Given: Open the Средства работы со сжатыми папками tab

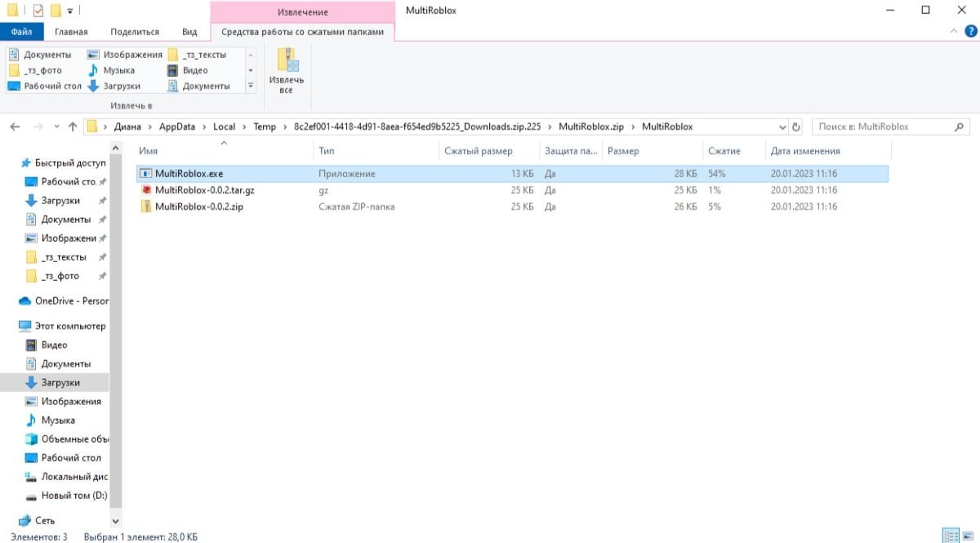Looking at the screenshot, I should pyautogui.click(x=302, y=32).
